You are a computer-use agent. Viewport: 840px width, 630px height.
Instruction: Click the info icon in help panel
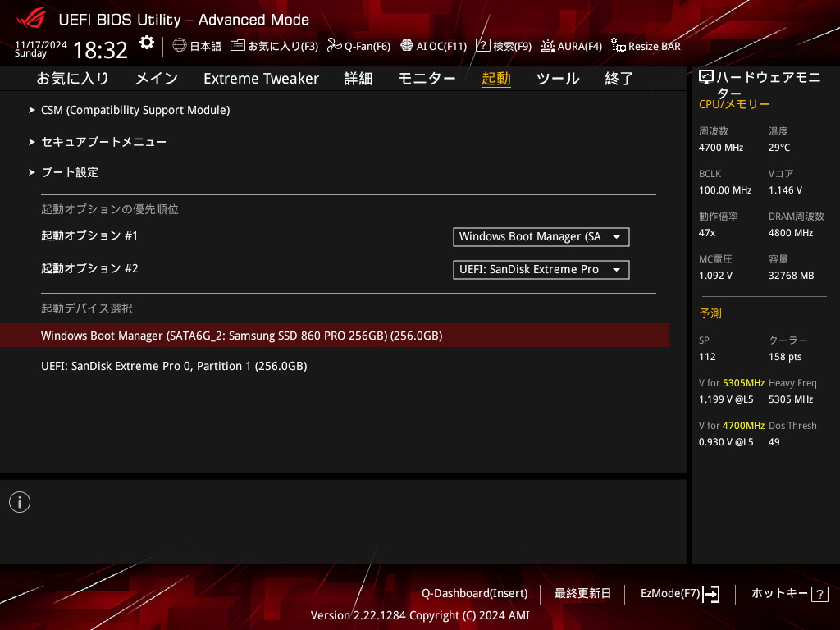pyautogui.click(x=19, y=502)
